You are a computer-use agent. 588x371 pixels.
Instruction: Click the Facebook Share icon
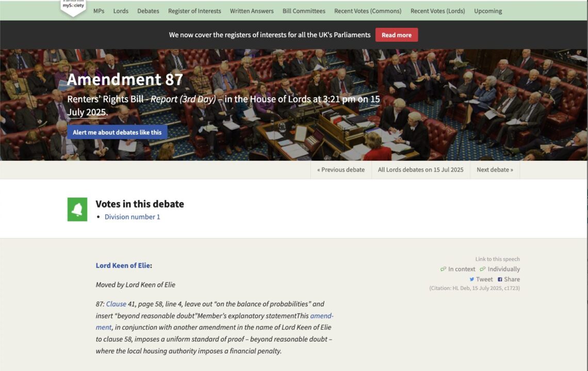(x=500, y=279)
